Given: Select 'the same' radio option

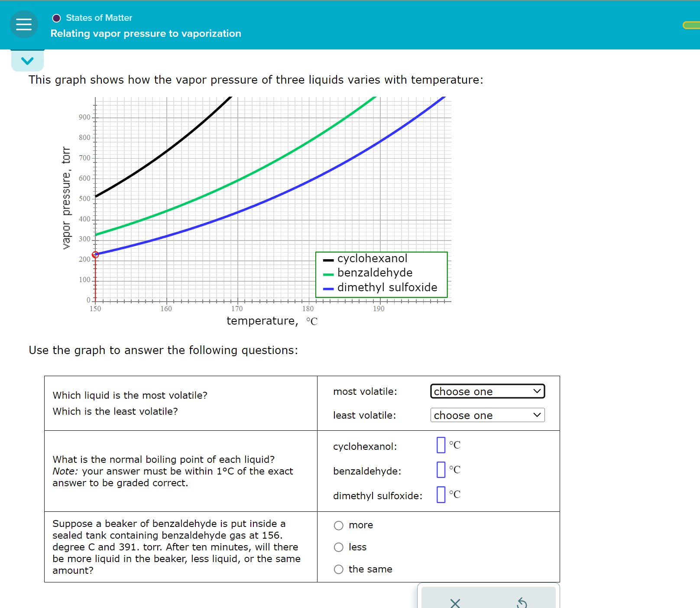Looking at the screenshot, I should pos(339,569).
